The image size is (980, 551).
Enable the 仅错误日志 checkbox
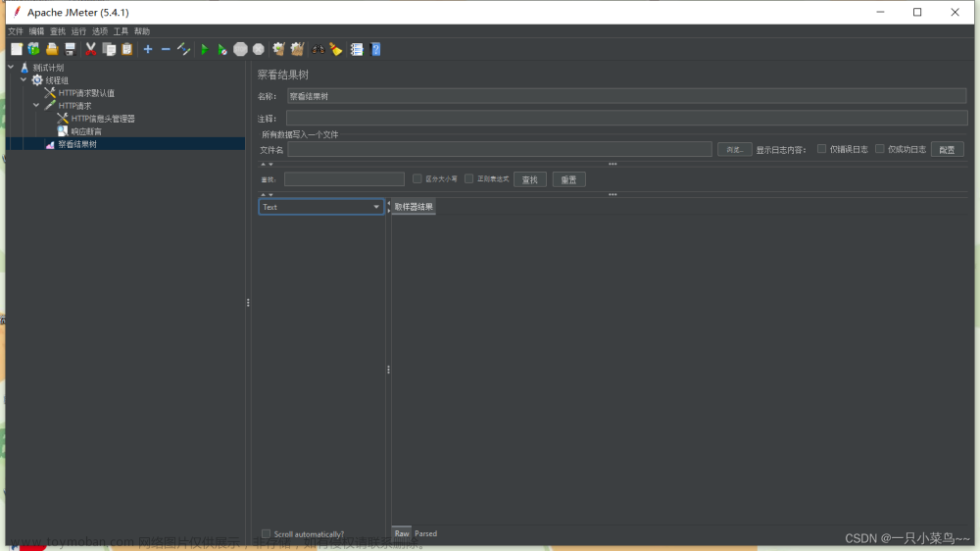click(822, 149)
